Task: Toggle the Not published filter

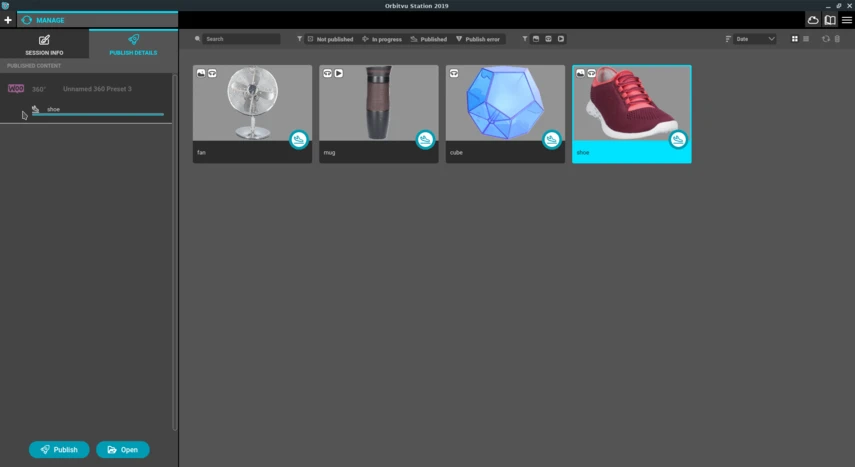Action: (330, 39)
